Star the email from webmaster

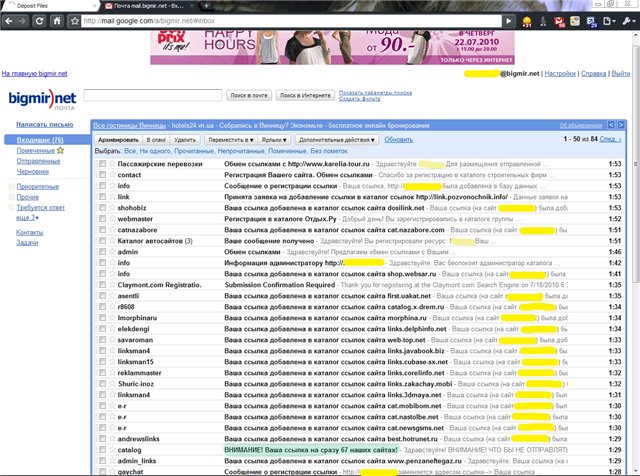click(110, 218)
